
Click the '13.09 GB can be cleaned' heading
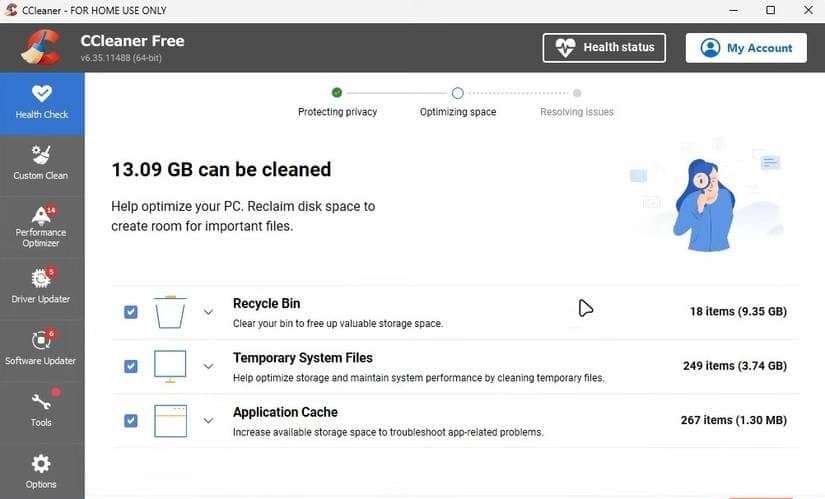point(221,169)
